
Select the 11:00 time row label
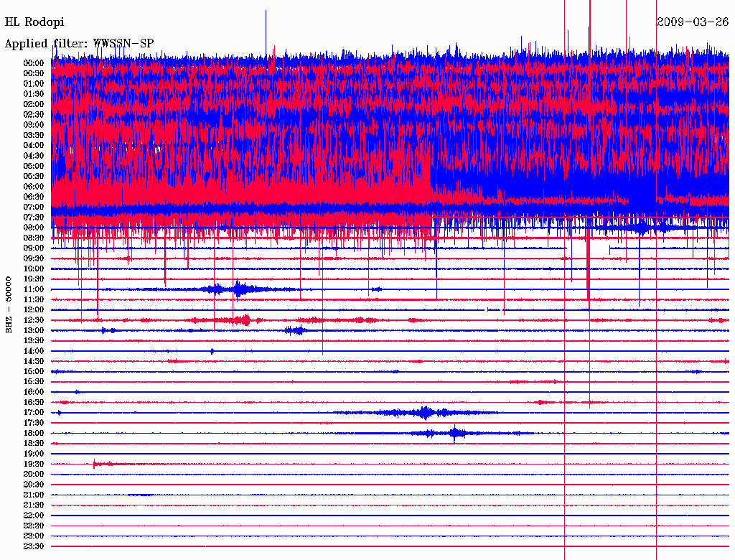tap(34, 289)
